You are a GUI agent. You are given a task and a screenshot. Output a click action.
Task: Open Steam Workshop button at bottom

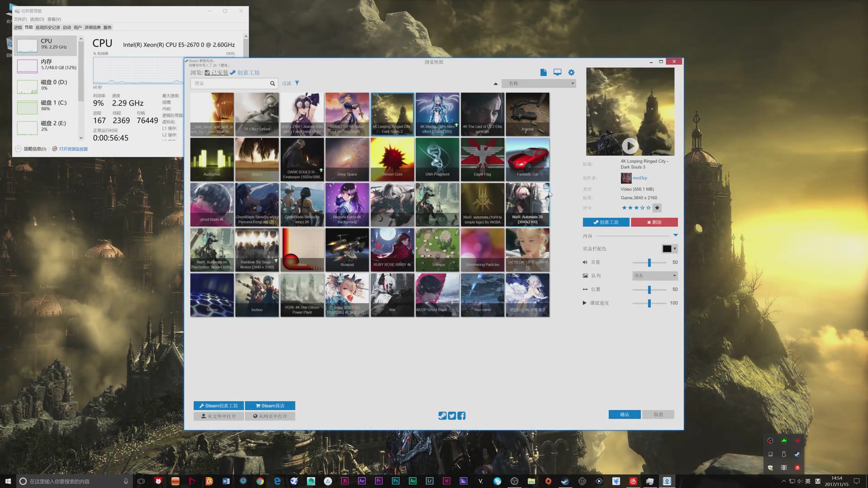pos(219,406)
